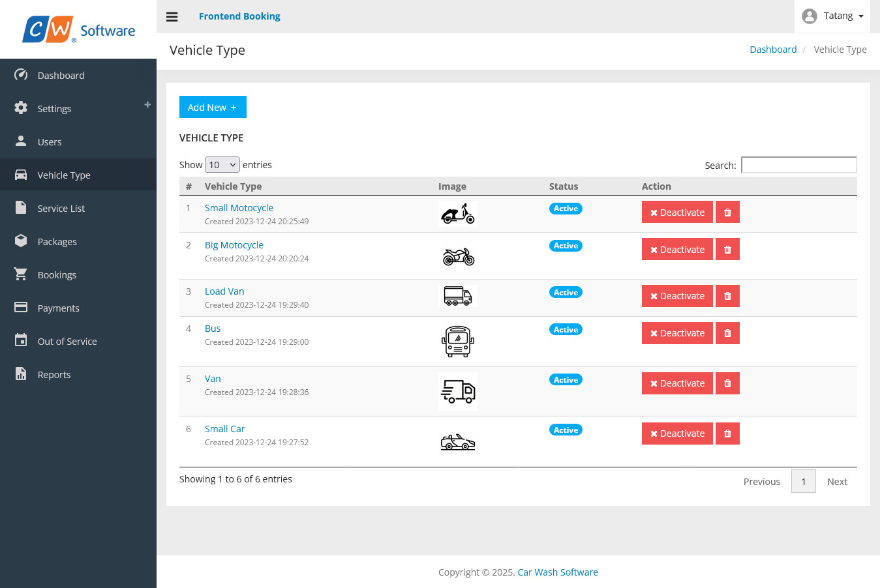Open Bookings via the shopping cart icon

[20, 274]
